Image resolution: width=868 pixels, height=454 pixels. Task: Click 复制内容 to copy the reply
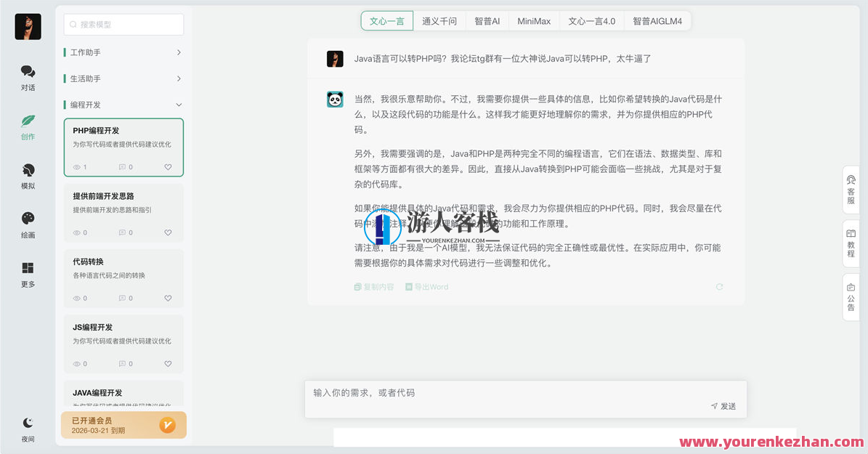374,286
